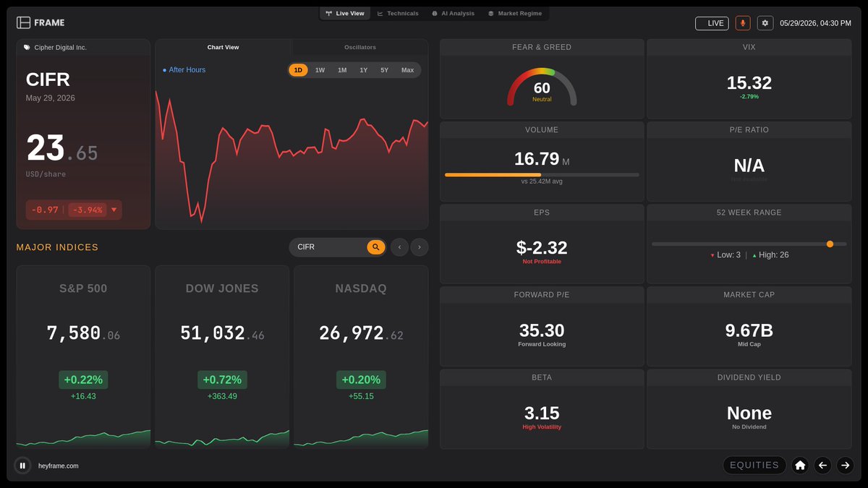This screenshot has height=488, width=868.
Task: Click the CIFR ticker symbol heading
Action: pyautogui.click(x=48, y=80)
